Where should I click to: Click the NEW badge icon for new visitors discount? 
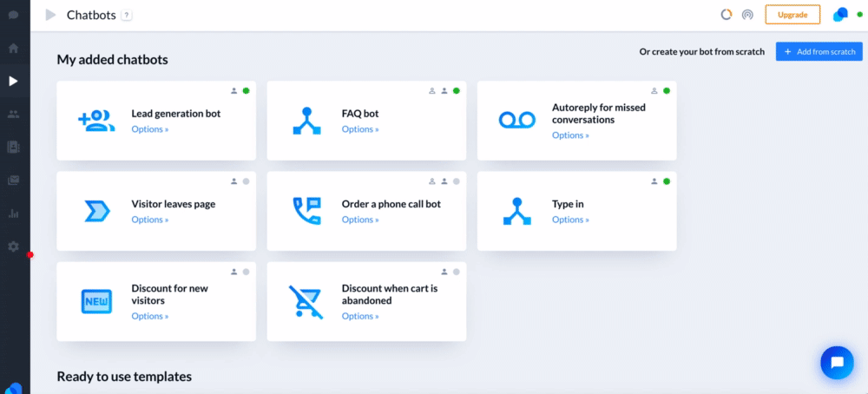(97, 302)
